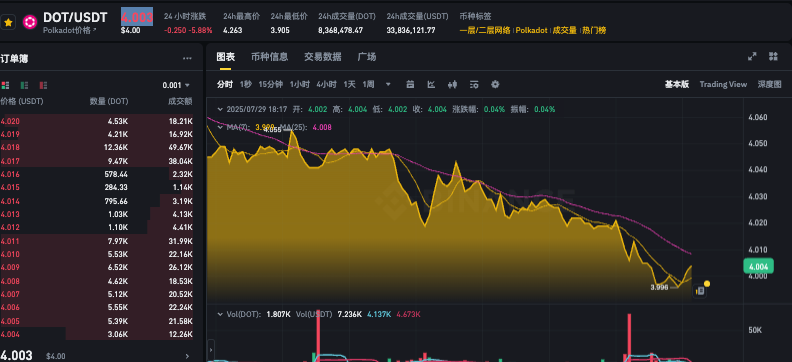792x362 pixels.
Task: Click the 价格 (USDT) column header
Action: click(22, 101)
